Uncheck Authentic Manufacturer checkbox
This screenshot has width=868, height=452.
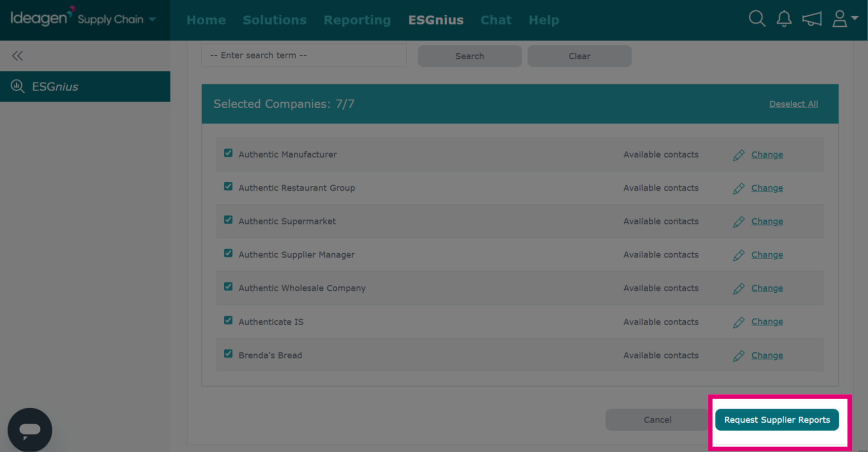click(228, 153)
